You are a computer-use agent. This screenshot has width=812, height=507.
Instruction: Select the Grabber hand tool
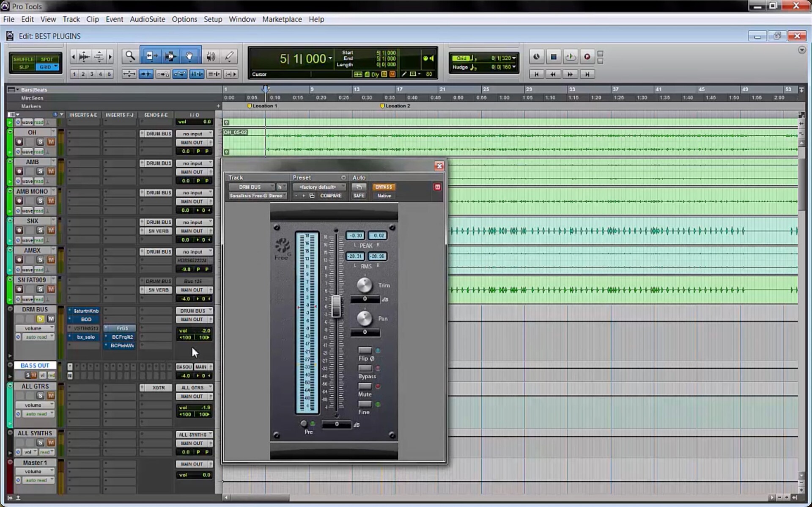[189, 56]
